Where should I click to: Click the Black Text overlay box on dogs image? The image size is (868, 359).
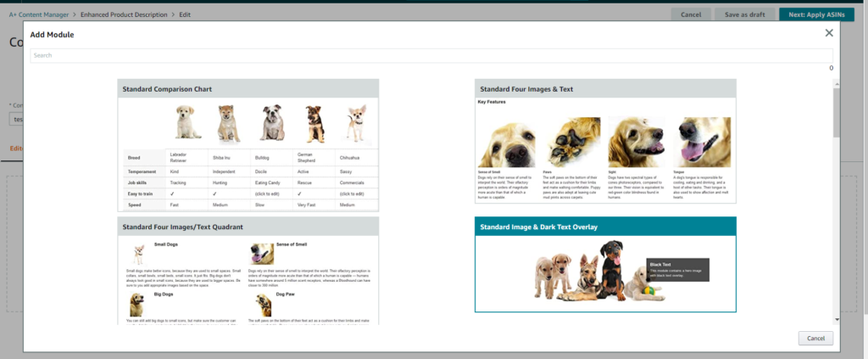click(677, 270)
